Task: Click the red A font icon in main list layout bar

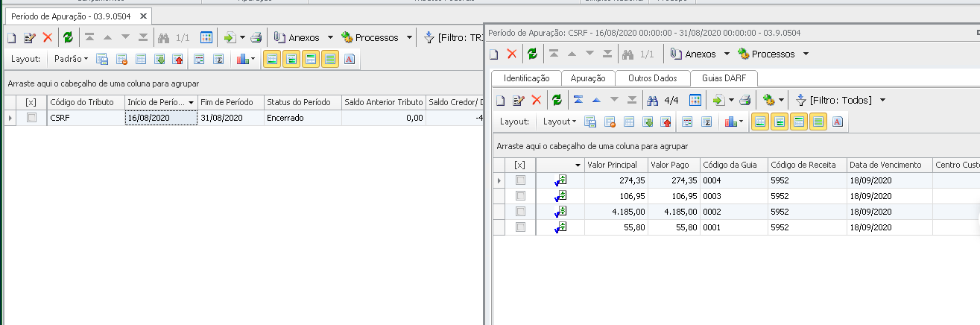Action: pos(350,59)
